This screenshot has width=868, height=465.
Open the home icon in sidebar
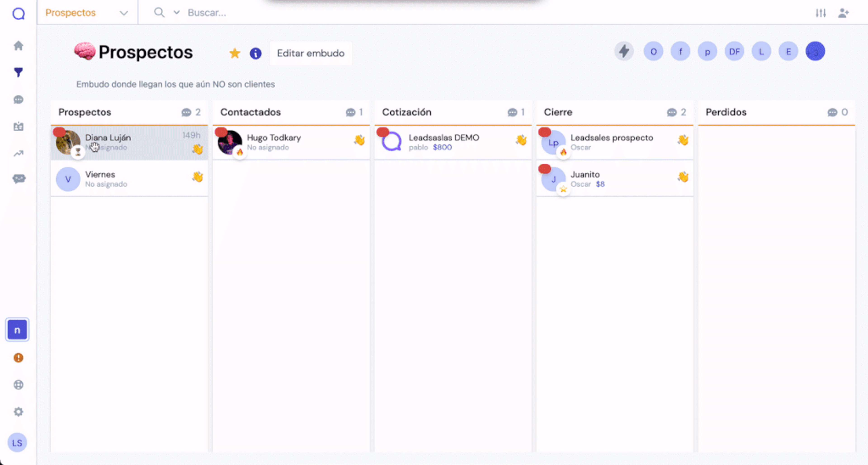tap(19, 45)
